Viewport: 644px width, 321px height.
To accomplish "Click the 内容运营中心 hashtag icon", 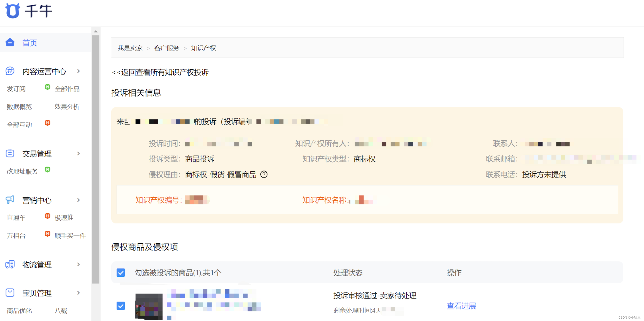I will click(x=10, y=71).
